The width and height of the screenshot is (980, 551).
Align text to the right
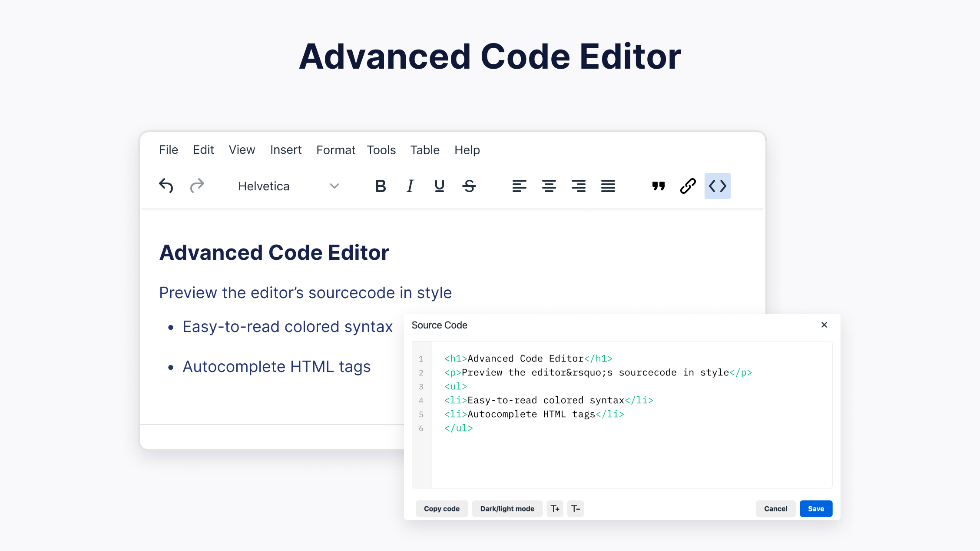point(578,186)
